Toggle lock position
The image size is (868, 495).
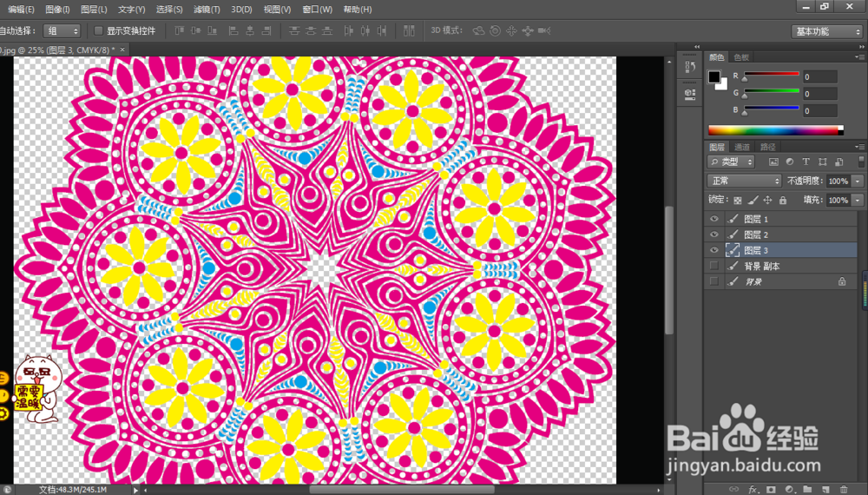point(768,200)
